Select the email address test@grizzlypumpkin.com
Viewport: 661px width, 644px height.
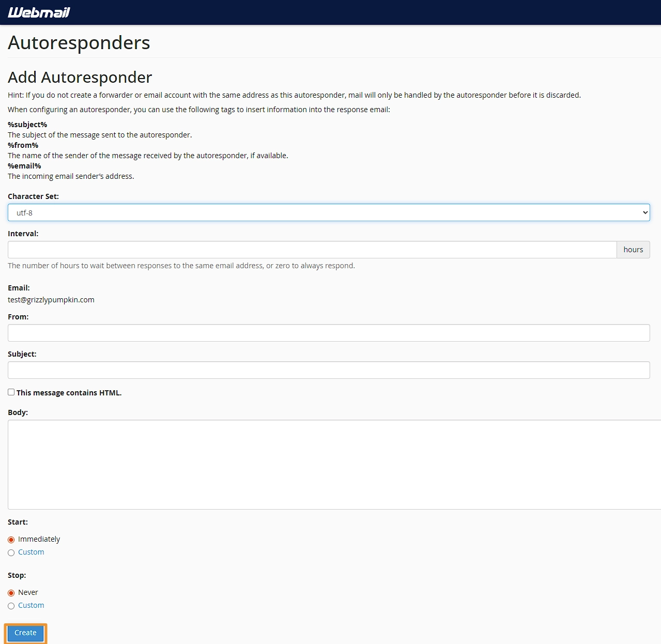[51, 300]
